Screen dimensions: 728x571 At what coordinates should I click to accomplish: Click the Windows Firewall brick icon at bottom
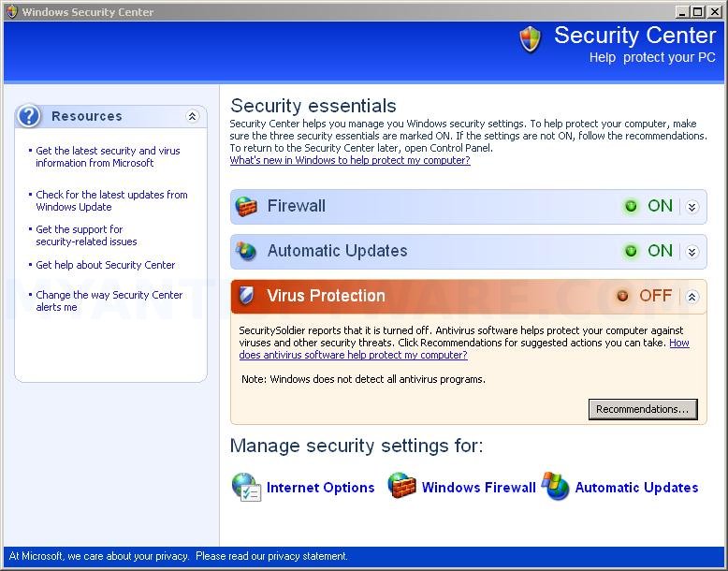tap(401, 485)
